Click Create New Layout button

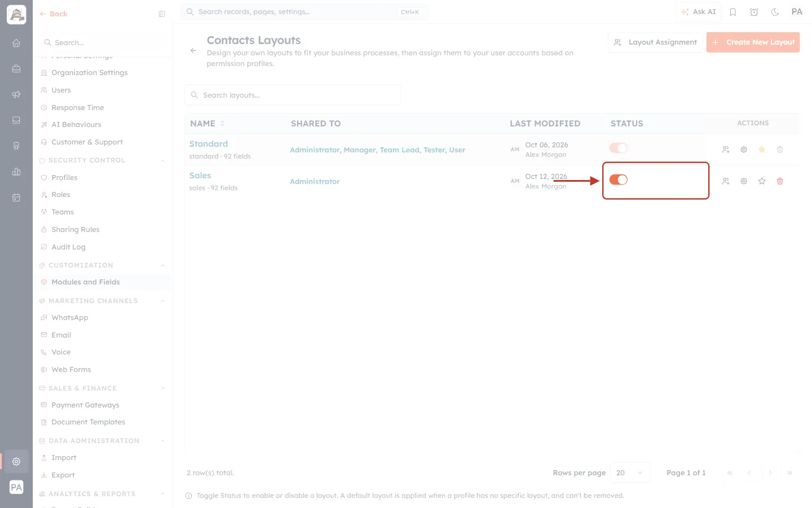click(753, 42)
